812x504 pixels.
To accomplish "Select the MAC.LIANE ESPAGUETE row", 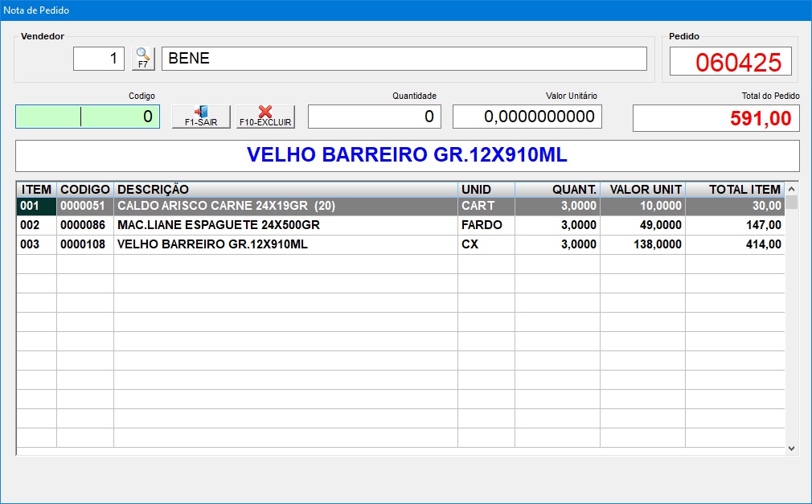I will click(285, 225).
